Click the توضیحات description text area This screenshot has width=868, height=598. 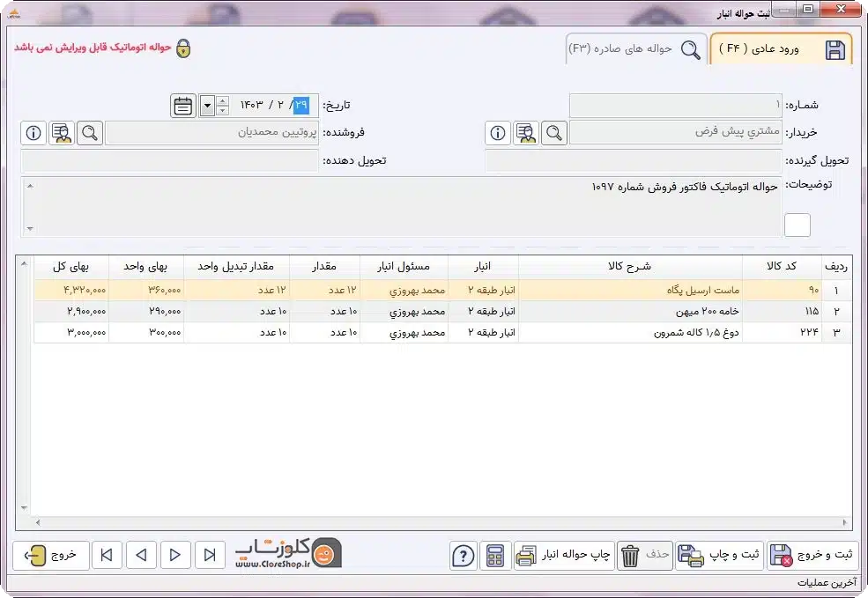point(401,208)
